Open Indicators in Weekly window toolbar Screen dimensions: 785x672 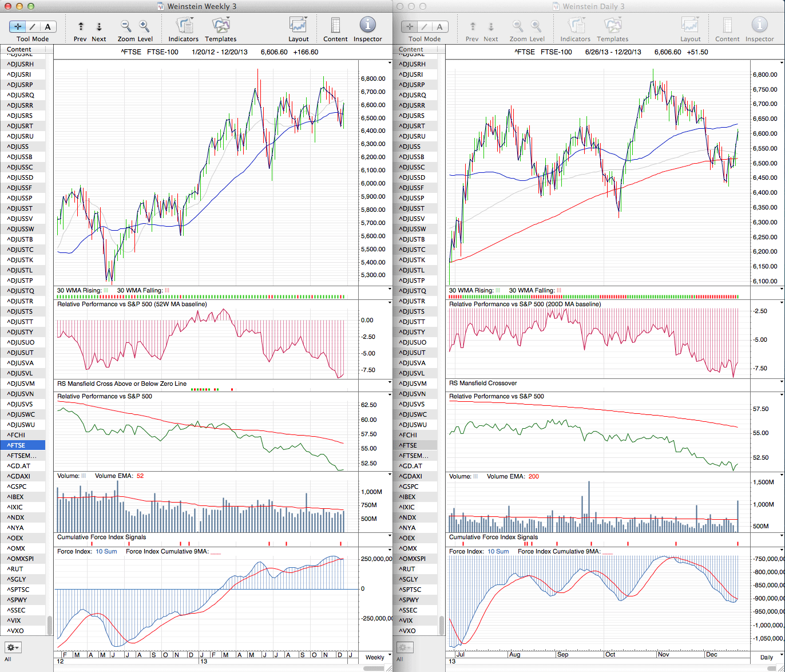pyautogui.click(x=184, y=26)
